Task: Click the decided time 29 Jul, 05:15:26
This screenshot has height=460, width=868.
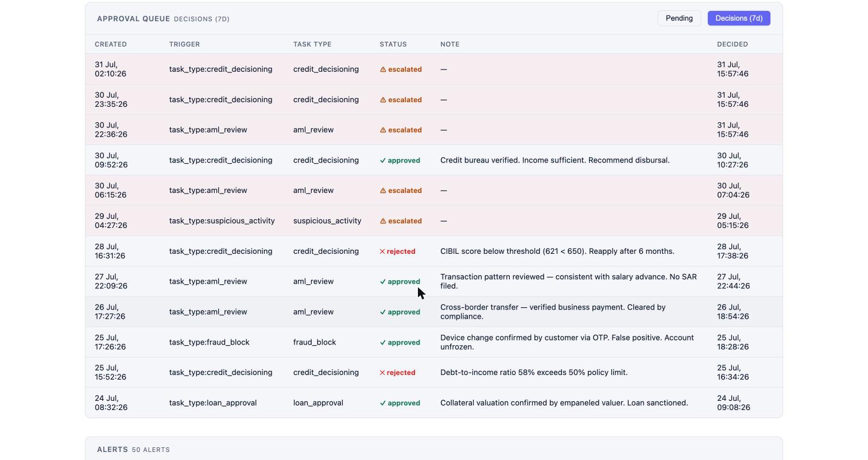Action: [733, 221]
